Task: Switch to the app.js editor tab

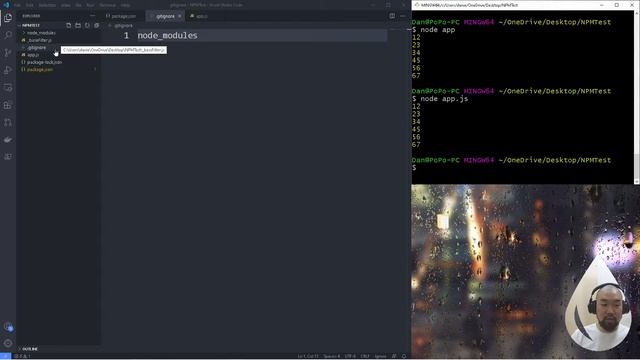Action: [x=202, y=16]
